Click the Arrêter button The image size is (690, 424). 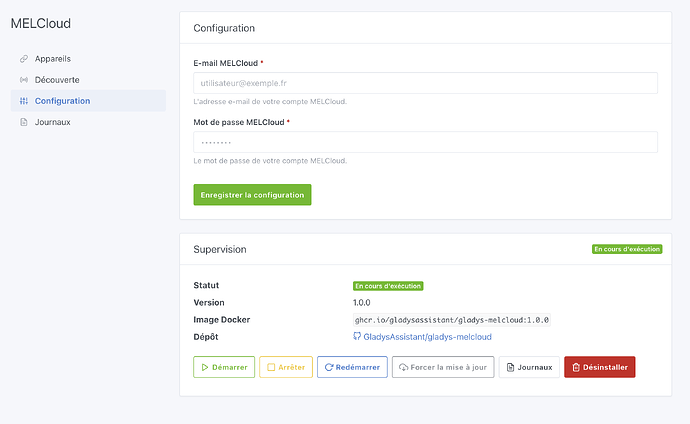pos(286,367)
